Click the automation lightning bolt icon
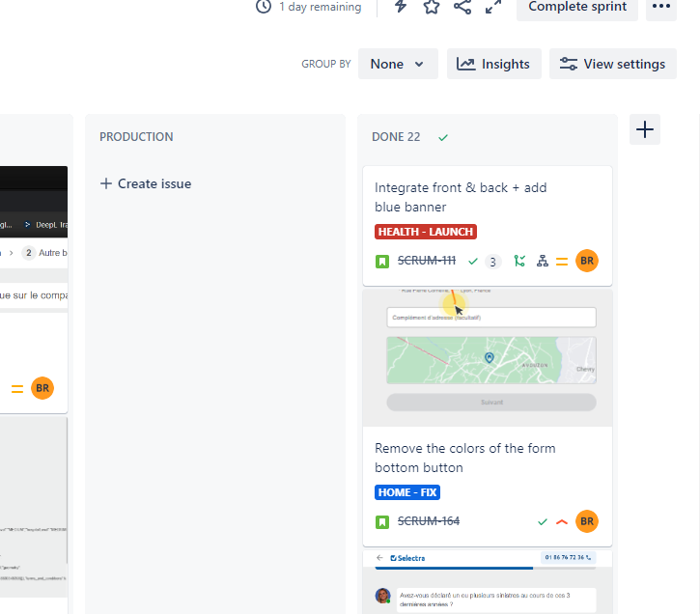The width and height of the screenshot is (700, 614). pyautogui.click(x=401, y=6)
